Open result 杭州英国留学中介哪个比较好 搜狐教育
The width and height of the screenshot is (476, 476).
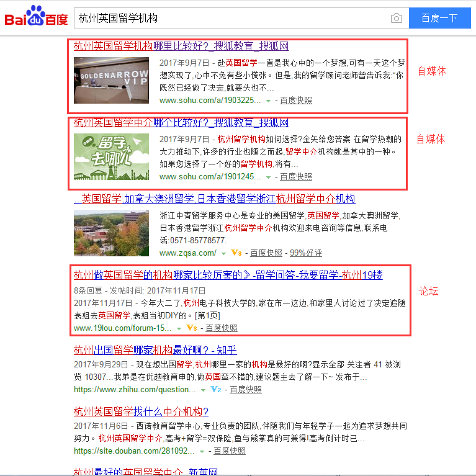pos(181,123)
